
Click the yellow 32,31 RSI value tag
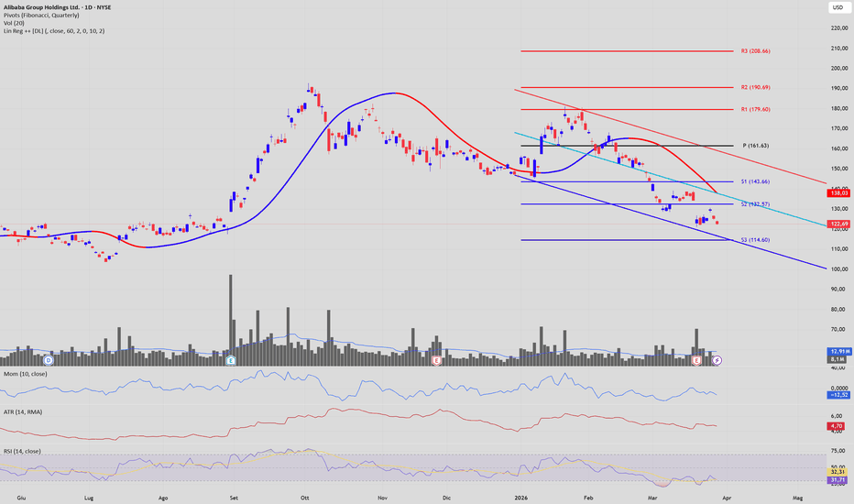tap(838, 472)
